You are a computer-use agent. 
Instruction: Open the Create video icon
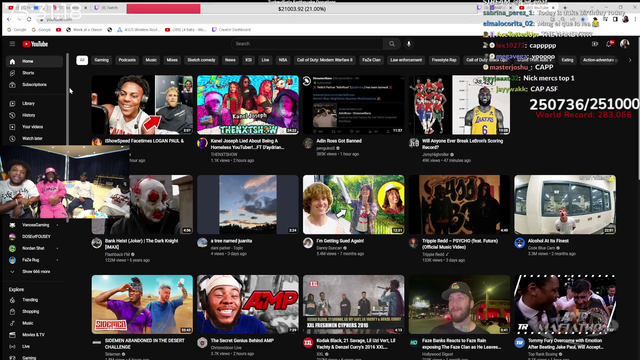(x=595, y=44)
